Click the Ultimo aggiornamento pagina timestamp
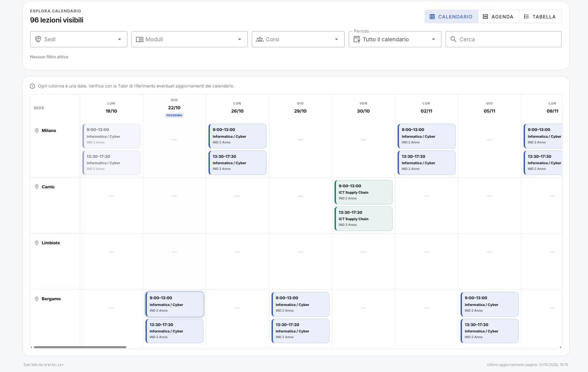 coord(527,365)
